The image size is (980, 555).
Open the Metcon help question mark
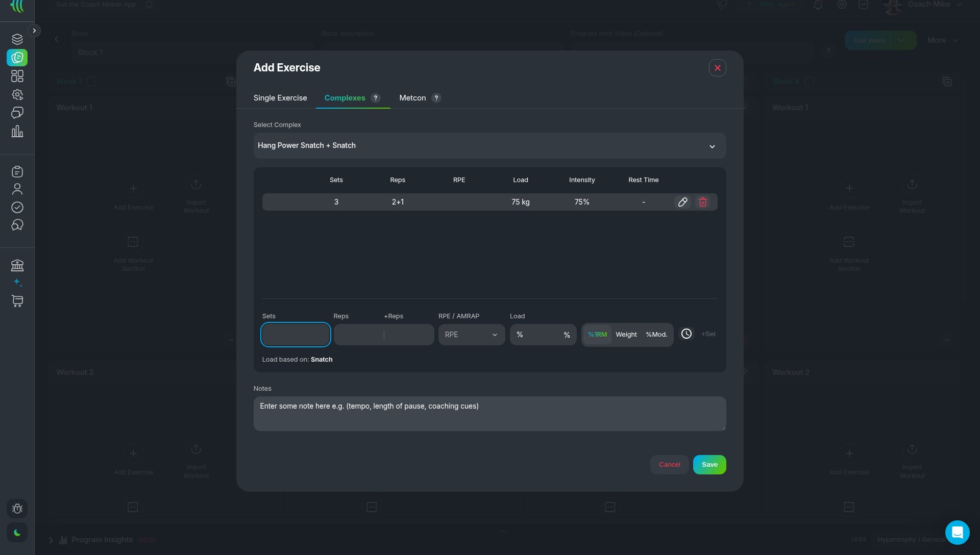[436, 98]
